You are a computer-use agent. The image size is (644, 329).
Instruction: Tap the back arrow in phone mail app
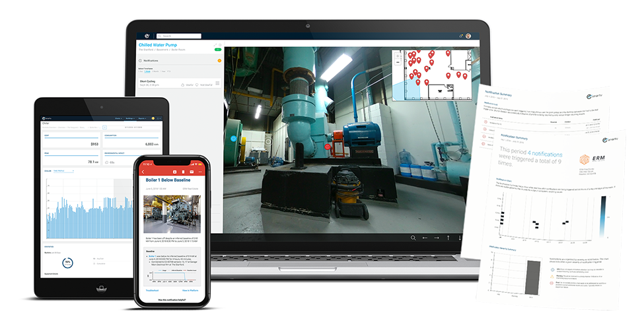tap(143, 171)
